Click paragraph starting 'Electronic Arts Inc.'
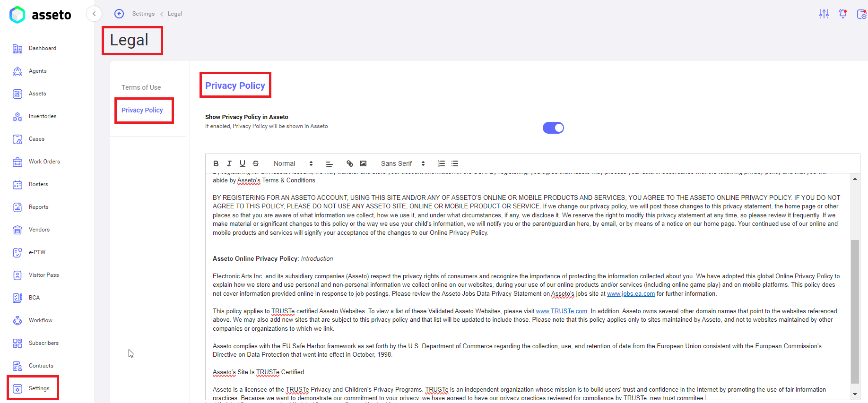 click(526, 285)
